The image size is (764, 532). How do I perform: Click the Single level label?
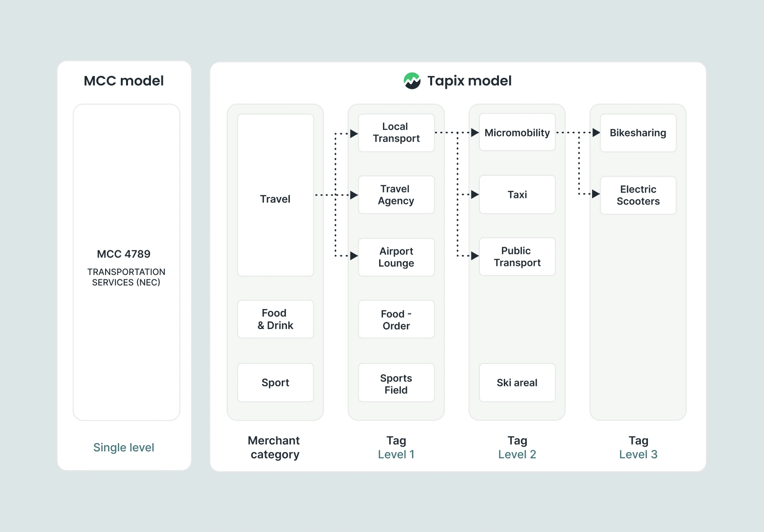coord(124,447)
